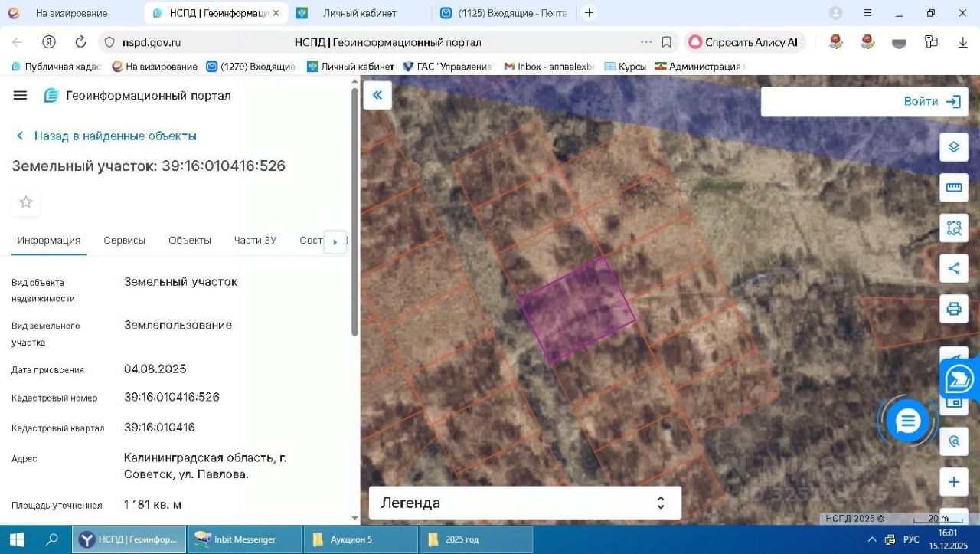Open Личный кабинет bookmark
The image size is (980, 554).
coord(351,67)
